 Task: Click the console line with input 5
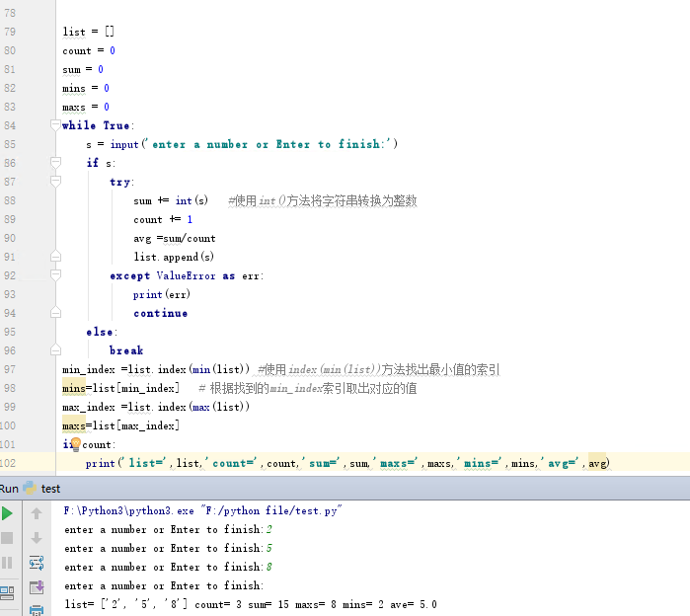[168, 548]
